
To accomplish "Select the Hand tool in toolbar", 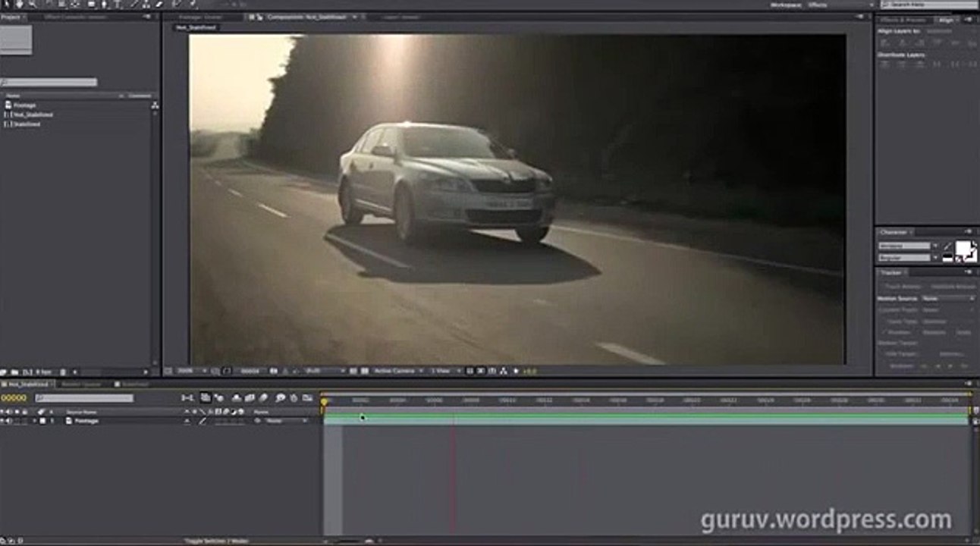I will [x=20, y=4].
